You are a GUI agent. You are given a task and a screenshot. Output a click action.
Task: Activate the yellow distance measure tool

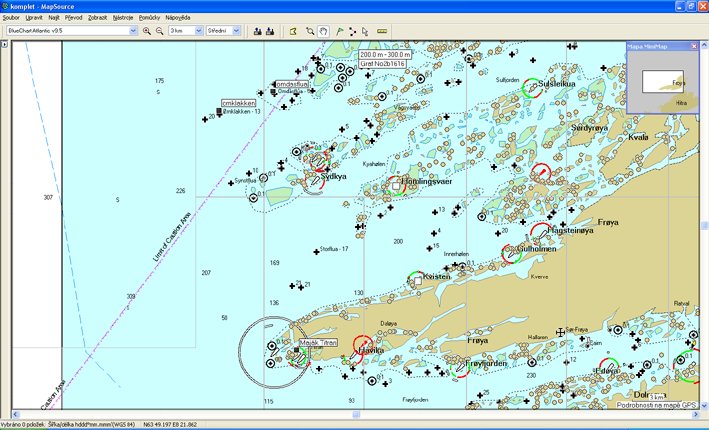pos(383,31)
